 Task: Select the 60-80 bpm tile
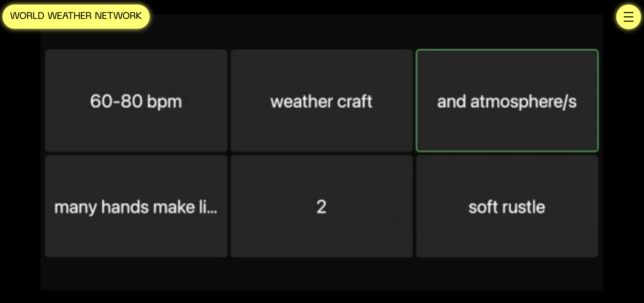pos(136,101)
